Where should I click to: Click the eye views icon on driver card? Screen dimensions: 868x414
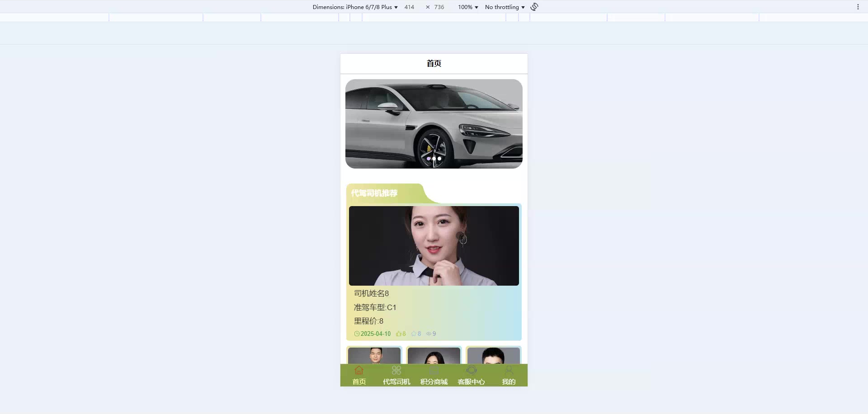429,334
